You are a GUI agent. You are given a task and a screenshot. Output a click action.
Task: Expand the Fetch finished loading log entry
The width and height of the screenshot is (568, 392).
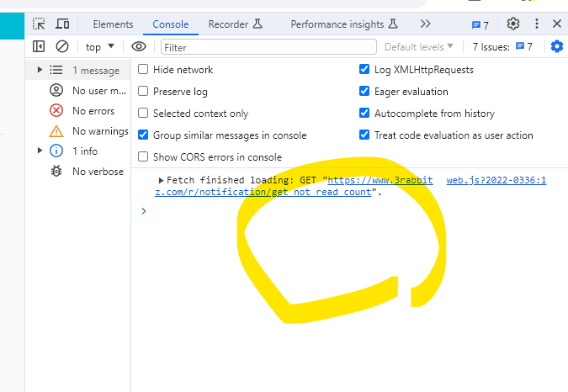161,180
